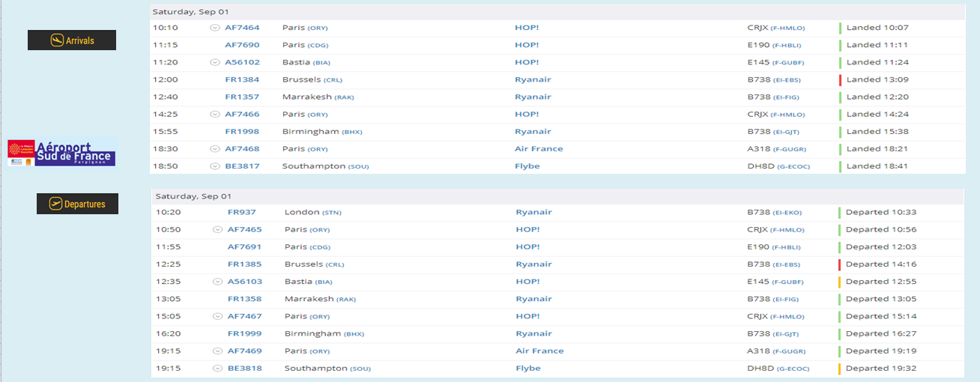Open flight AF7465 link

coord(244,229)
